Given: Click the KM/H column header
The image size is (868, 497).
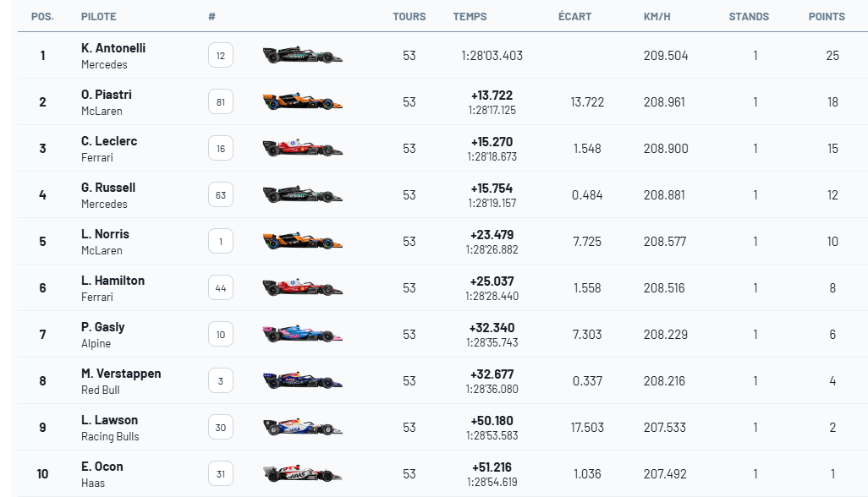Looking at the screenshot, I should point(658,17).
